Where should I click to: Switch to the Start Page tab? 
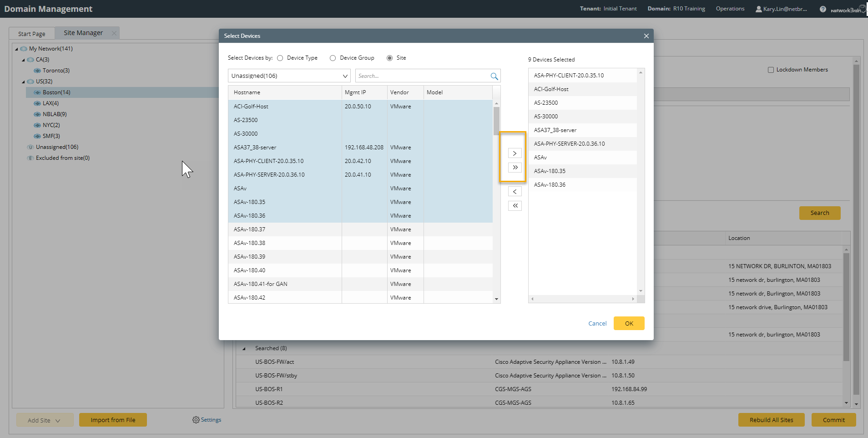pyautogui.click(x=32, y=34)
